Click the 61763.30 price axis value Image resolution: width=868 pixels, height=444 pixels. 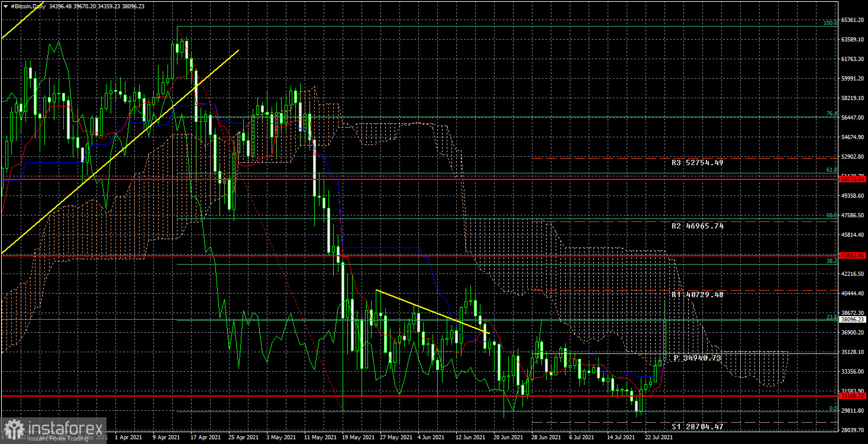[x=853, y=59]
